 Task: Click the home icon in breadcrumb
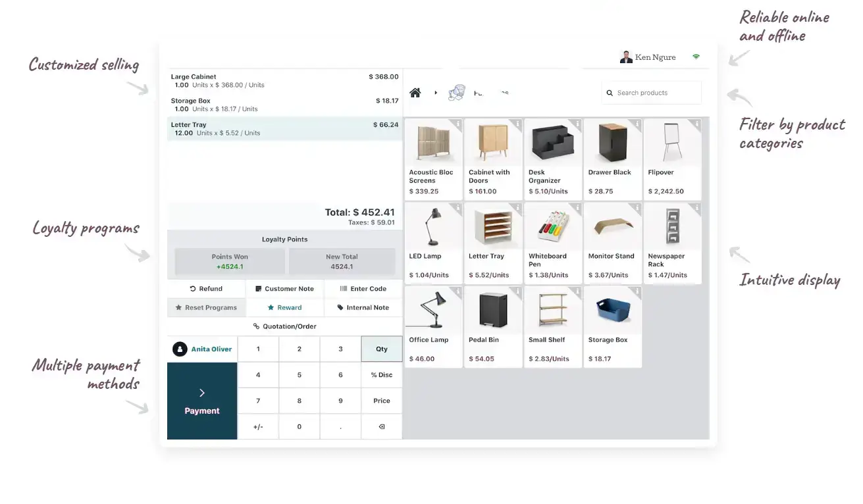(415, 93)
